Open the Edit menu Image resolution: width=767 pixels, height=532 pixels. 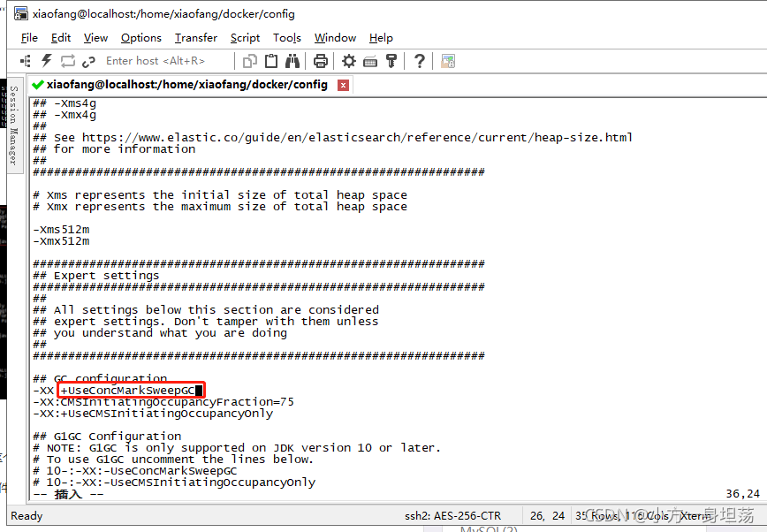pyautogui.click(x=61, y=38)
